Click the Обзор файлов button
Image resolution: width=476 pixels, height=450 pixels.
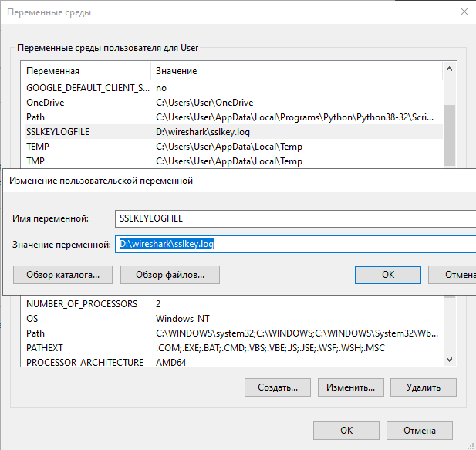click(170, 275)
